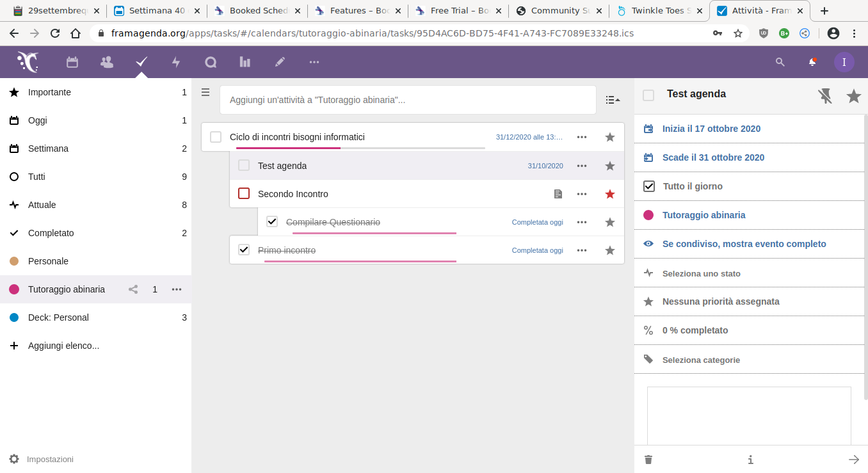Click the note icon on Secondo Incontro
Screen dimensions: 868x473
[x=558, y=194]
